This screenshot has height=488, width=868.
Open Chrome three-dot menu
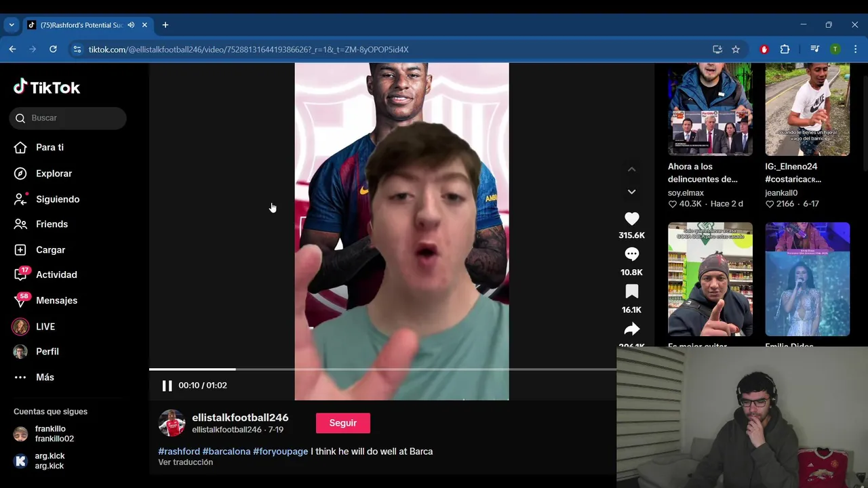[855, 49]
